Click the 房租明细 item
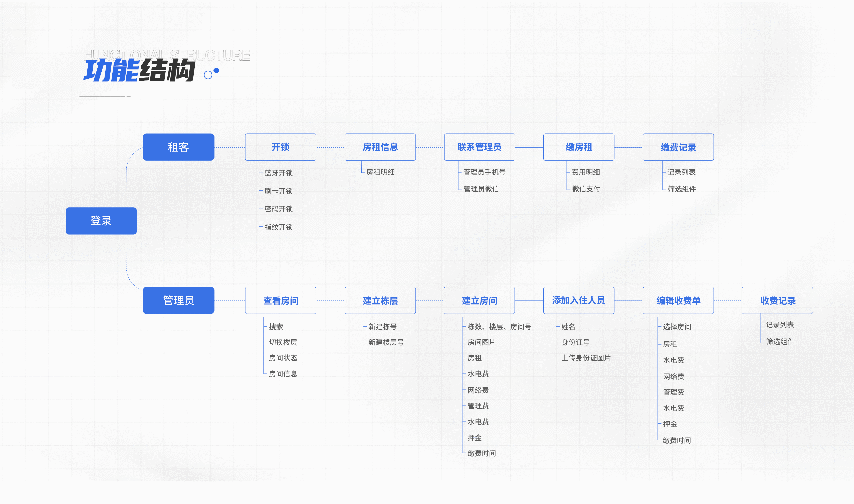Image resolution: width=854 pixels, height=504 pixels. 380,172
